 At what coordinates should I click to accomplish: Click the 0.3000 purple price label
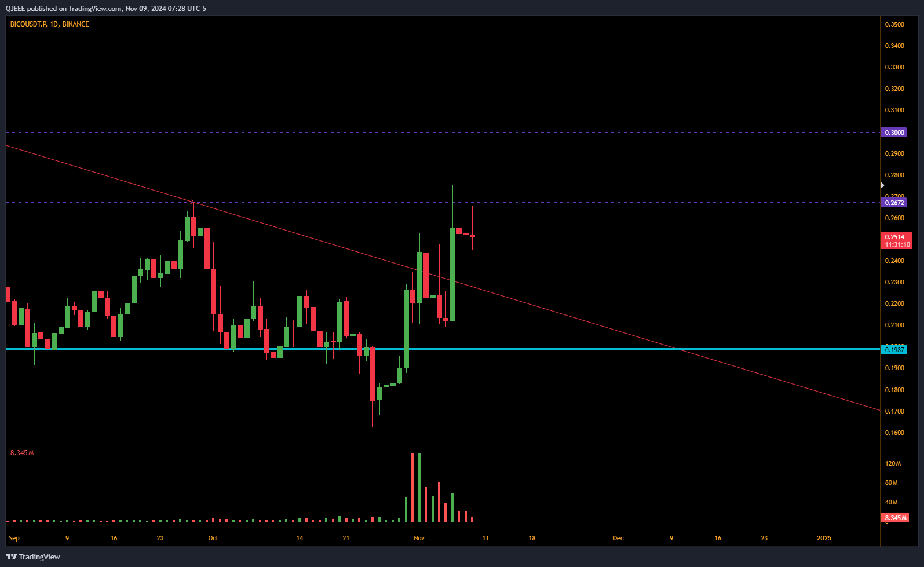(x=894, y=133)
